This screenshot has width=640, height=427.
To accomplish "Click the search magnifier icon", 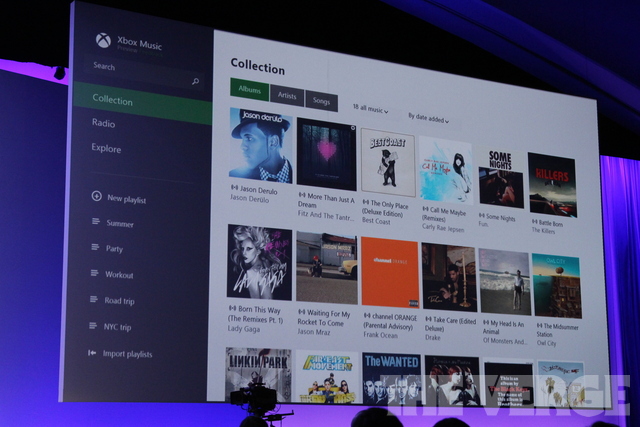I will [x=195, y=82].
